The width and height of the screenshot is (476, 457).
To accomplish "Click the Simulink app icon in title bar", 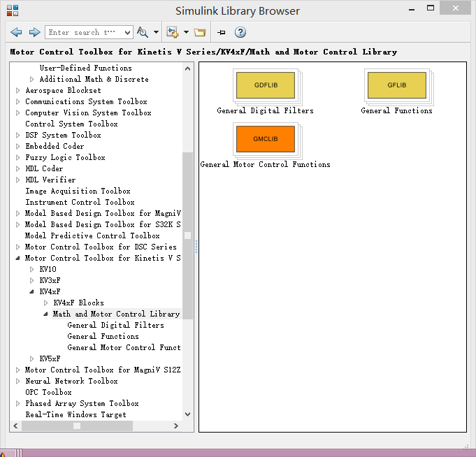I will (13, 10).
